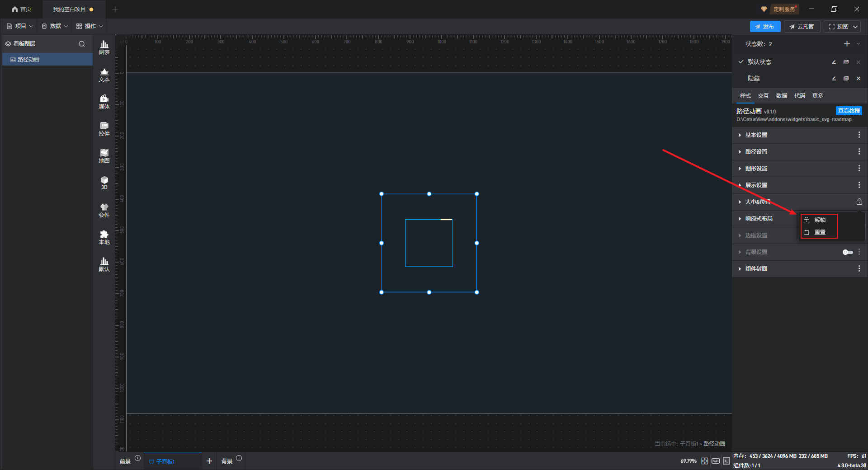
Task: Add a background board next to 背景
Action: 239,458
